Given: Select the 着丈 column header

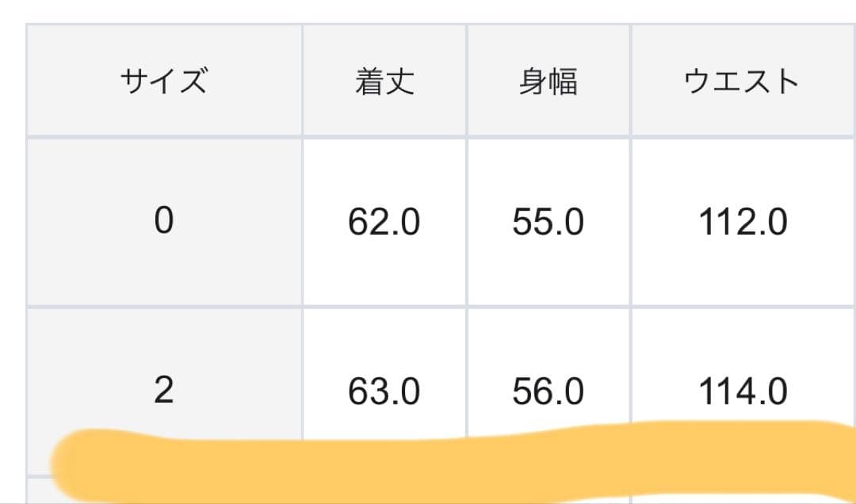Looking at the screenshot, I should [384, 82].
